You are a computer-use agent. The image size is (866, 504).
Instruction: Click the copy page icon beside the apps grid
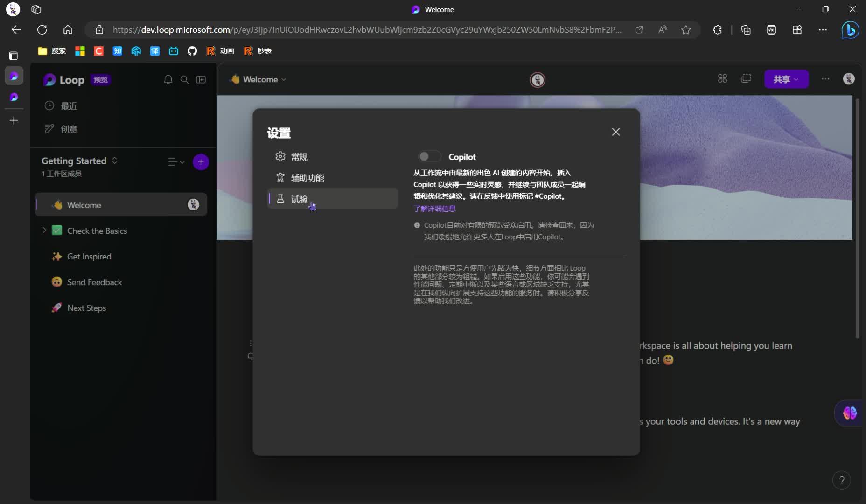coord(747,79)
